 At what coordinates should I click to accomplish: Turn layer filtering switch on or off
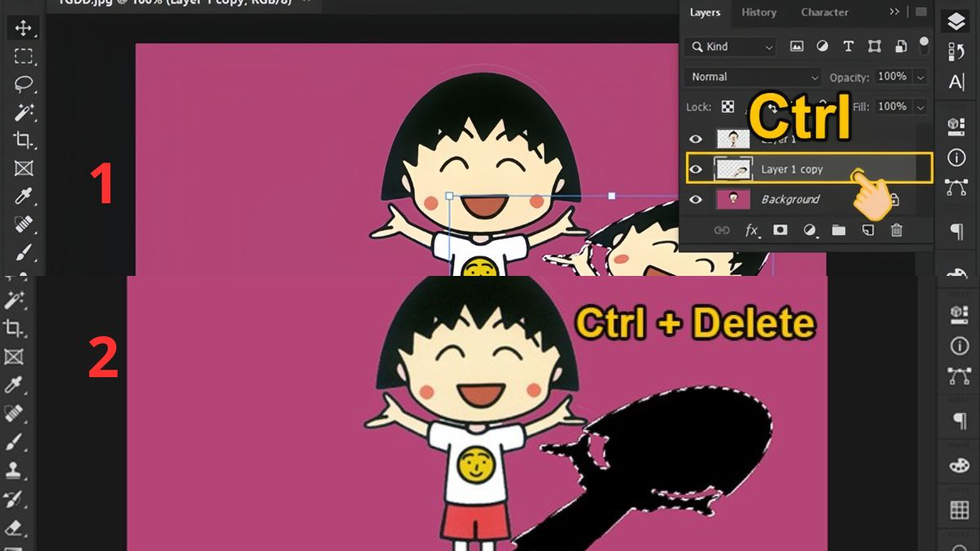[x=924, y=44]
